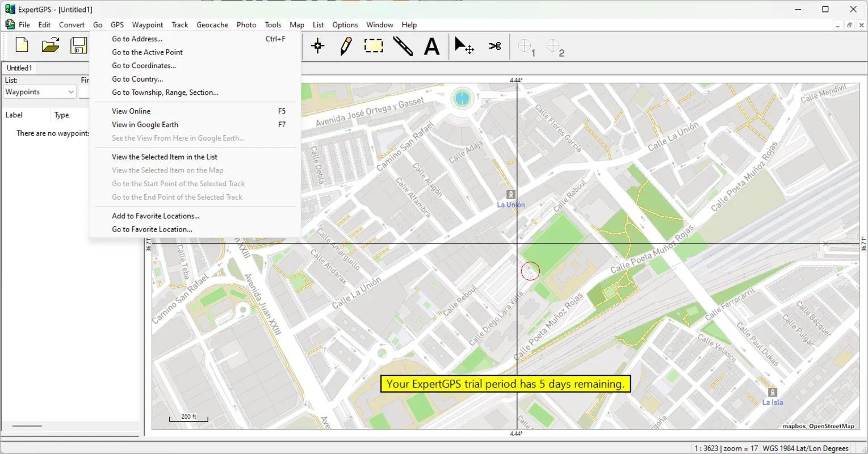Open the Waypoints list dropdown
Screen dimensions: 868x454
click(40, 92)
